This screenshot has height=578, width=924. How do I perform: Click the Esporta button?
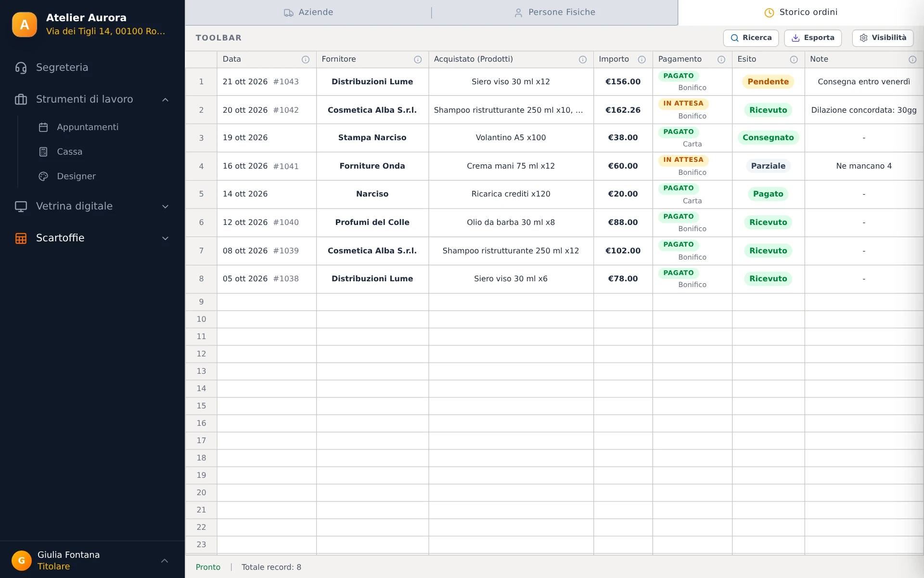pyautogui.click(x=813, y=38)
